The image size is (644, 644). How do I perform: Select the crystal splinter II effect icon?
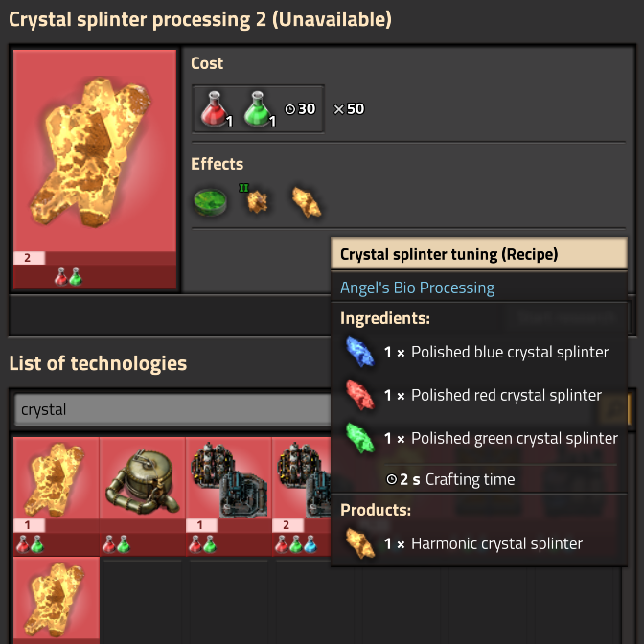click(256, 200)
